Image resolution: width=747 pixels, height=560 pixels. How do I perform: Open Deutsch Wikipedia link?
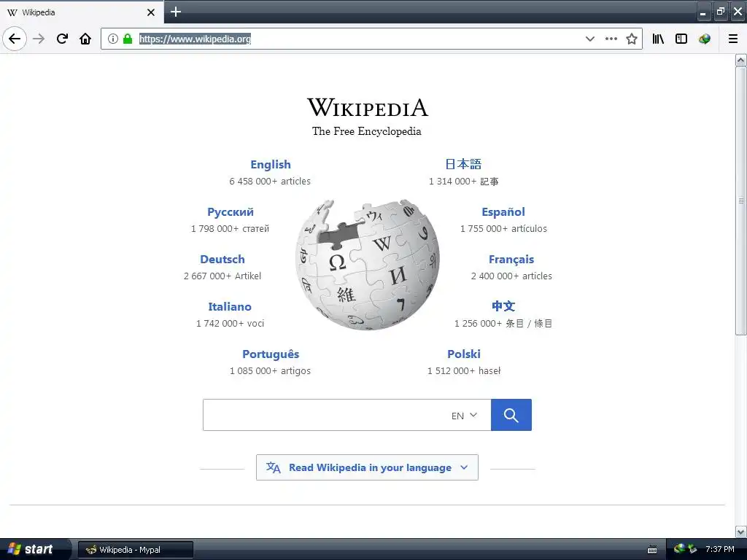tap(222, 259)
